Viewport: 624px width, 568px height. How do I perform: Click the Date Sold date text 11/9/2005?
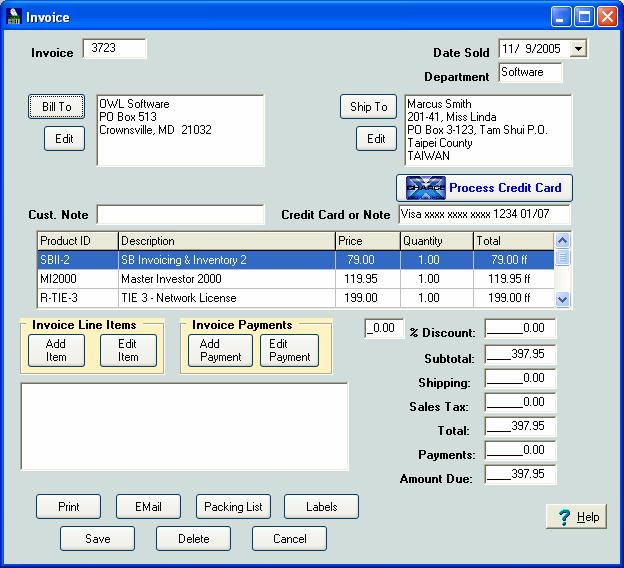point(531,49)
